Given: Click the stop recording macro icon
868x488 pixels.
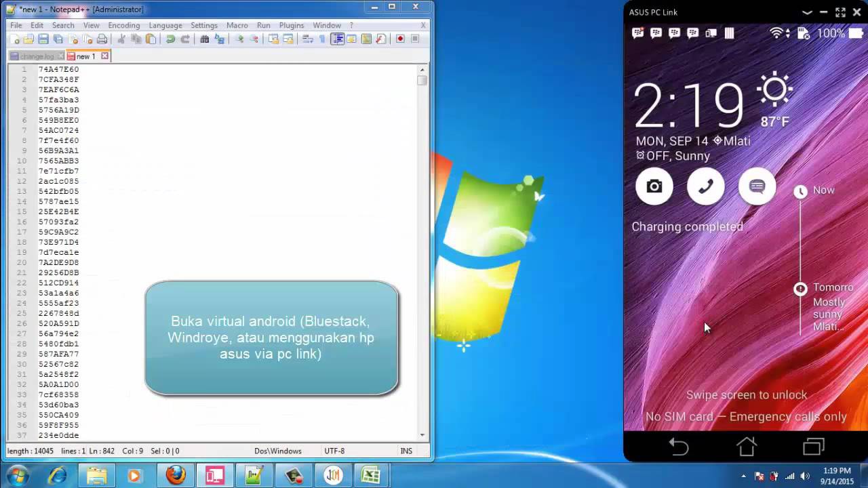Looking at the screenshot, I should click(x=415, y=39).
